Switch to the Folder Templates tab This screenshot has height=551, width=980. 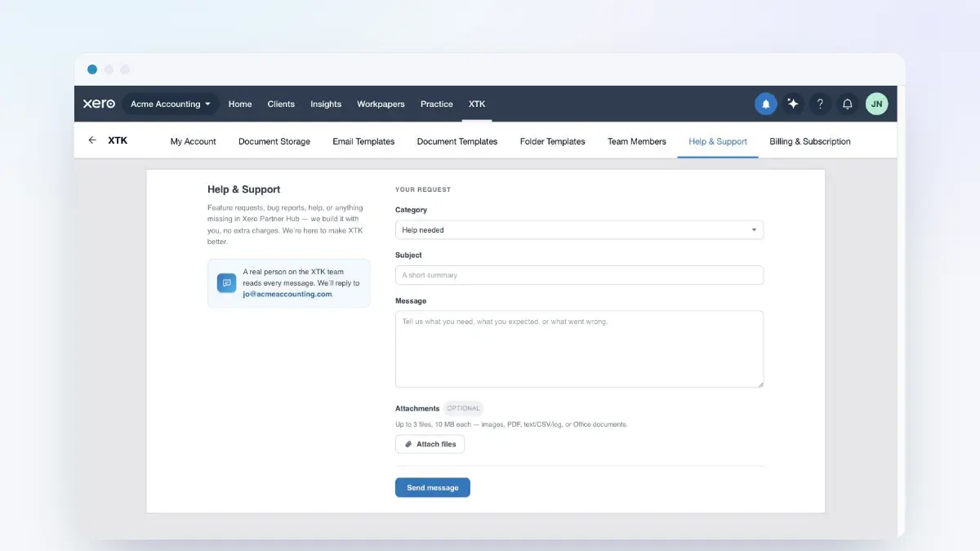click(553, 141)
